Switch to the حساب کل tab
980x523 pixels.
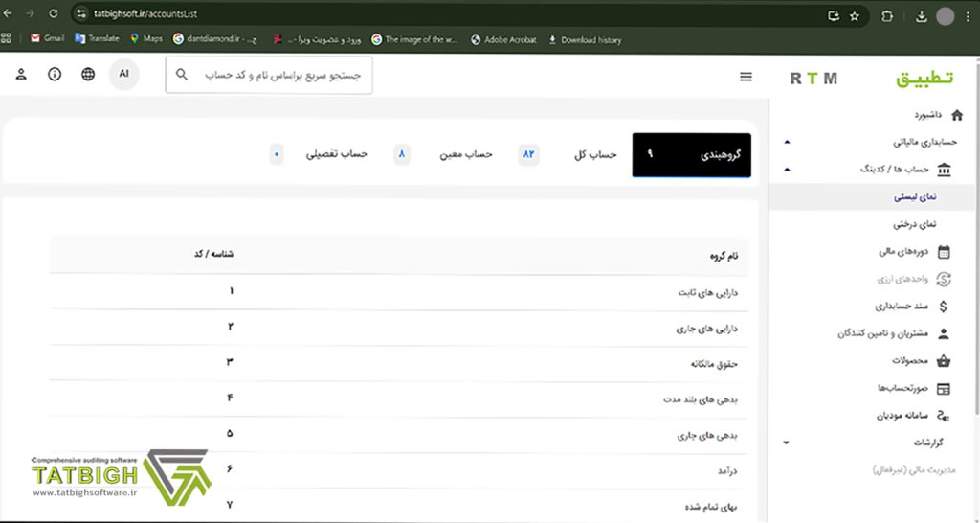[595, 154]
